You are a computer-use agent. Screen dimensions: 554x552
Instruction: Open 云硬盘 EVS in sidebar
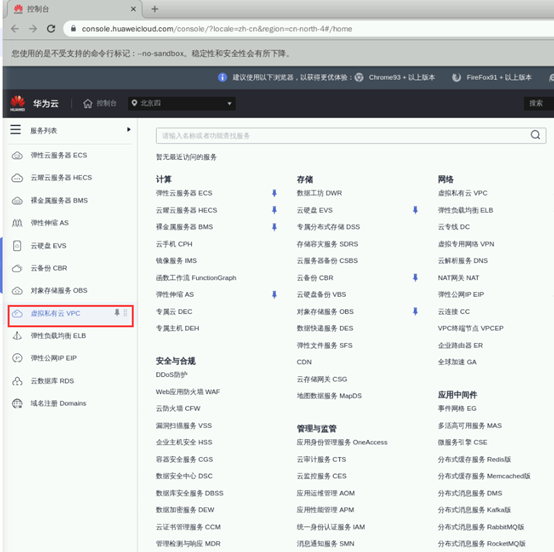coord(48,246)
